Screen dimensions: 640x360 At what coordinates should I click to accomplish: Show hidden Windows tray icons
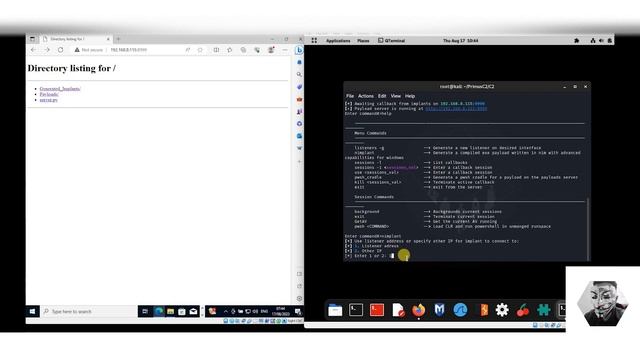(x=226, y=311)
